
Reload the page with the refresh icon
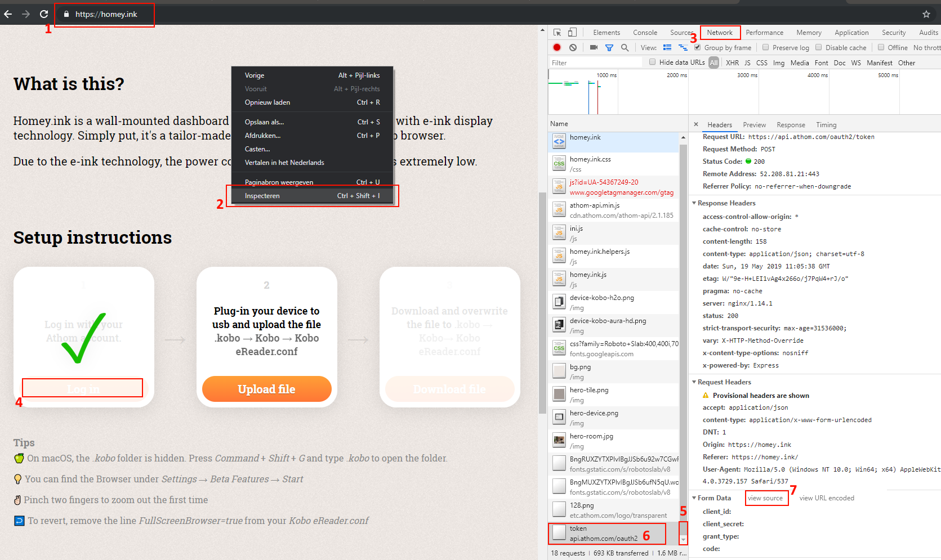click(x=44, y=14)
